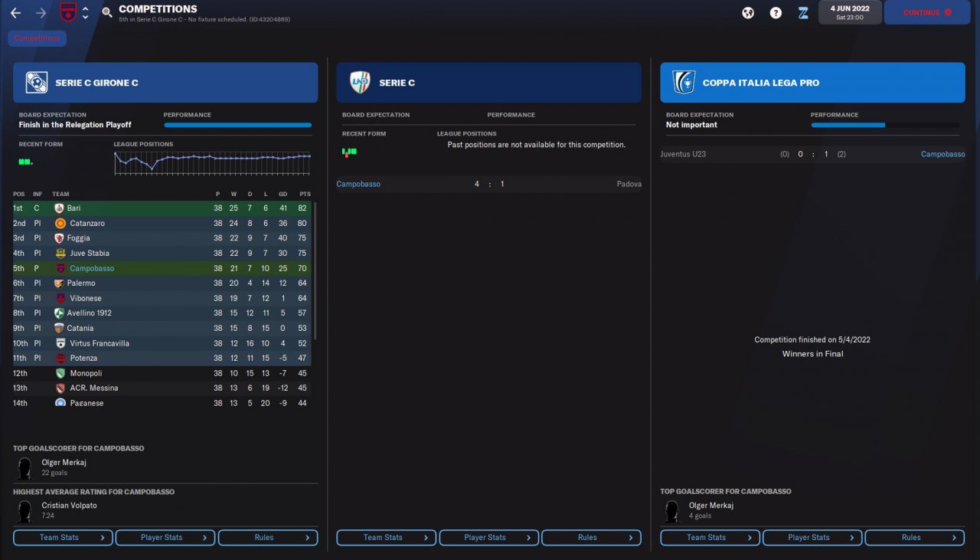The image size is (980, 560).
Task: Click the Campobasso badge in league table row
Action: tap(60, 268)
